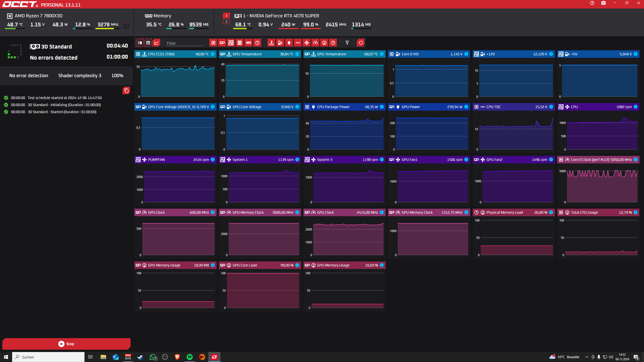Screen dimensions: 644x362
Task: Toggle temperature sensors filter icon
Action: pos(271,43)
